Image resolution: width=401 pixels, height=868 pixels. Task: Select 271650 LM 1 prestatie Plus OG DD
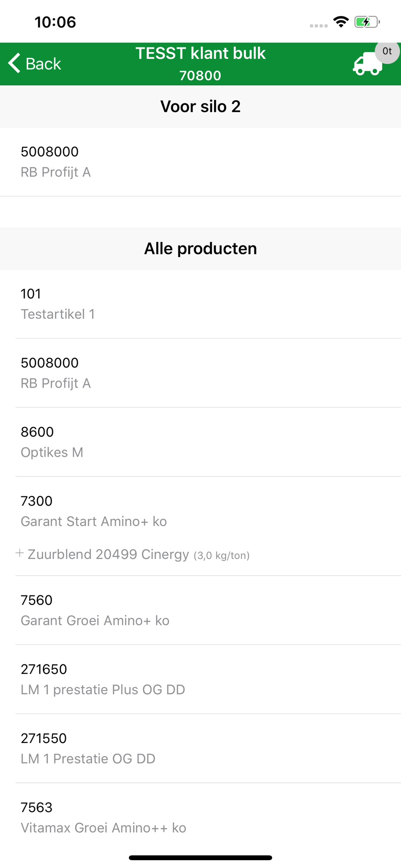click(200, 679)
